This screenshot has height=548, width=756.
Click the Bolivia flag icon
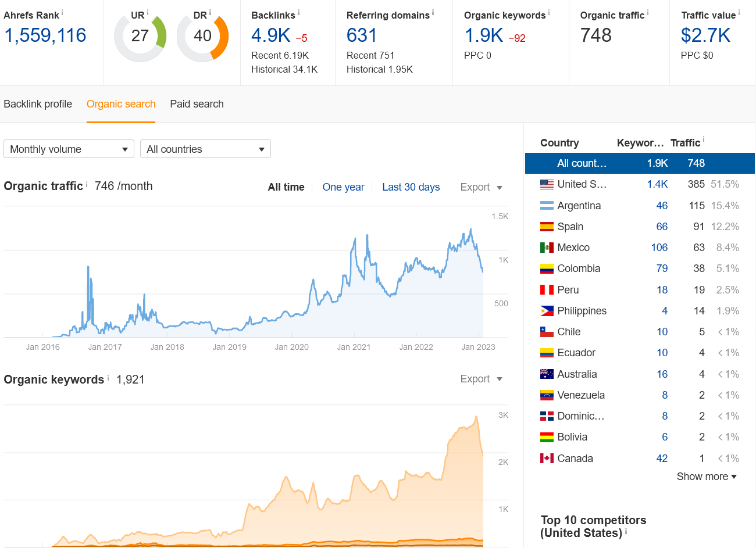[547, 437]
